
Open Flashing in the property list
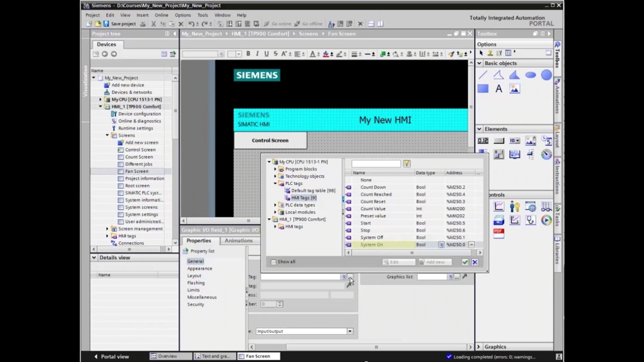[x=196, y=283]
